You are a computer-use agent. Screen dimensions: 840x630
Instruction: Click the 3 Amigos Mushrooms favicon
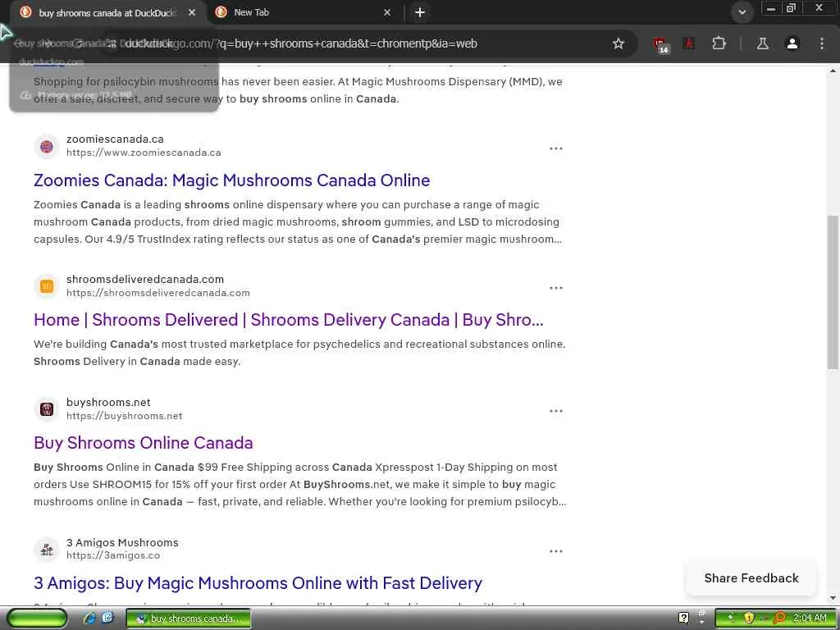coord(47,549)
